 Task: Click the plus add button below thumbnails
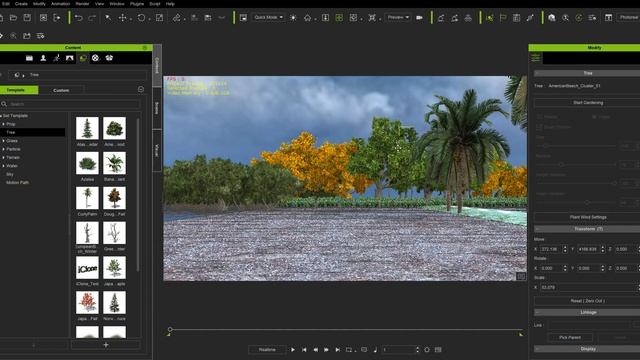point(106,345)
